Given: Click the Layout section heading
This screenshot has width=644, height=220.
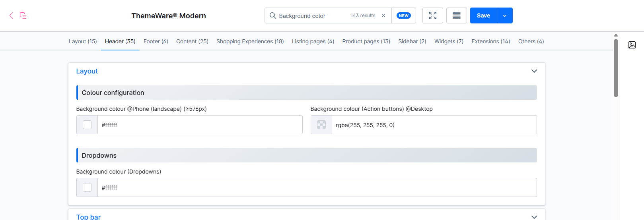Looking at the screenshot, I should coord(87,71).
